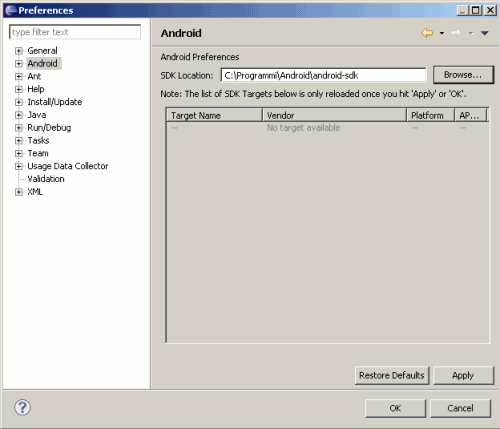The height and width of the screenshot is (429, 500).
Task: Select the Android preferences item
Action: tap(43, 63)
